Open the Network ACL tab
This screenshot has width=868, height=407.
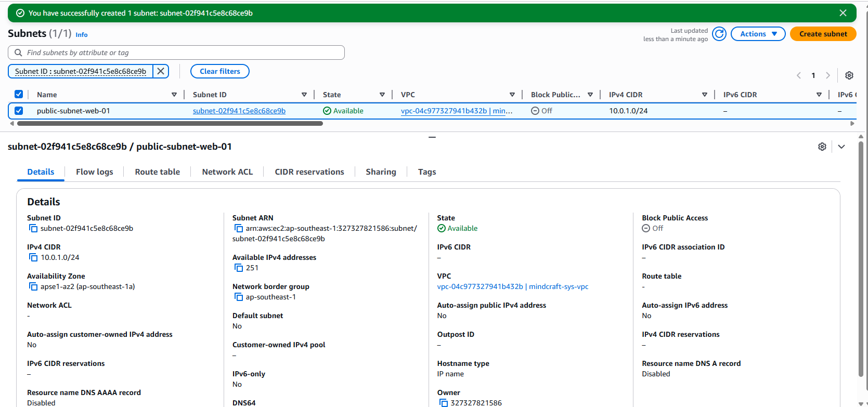click(227, 172)
